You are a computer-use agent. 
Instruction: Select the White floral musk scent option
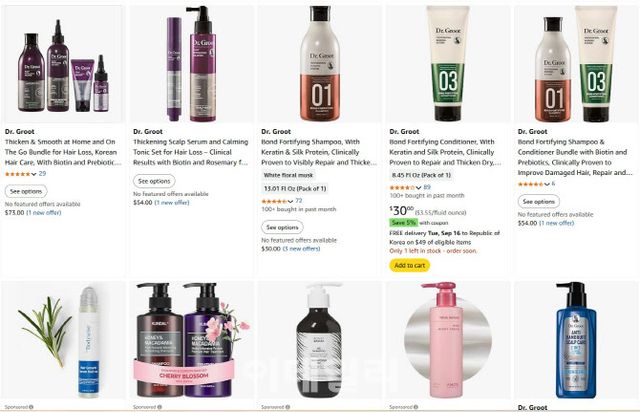[x=288, y=175]
